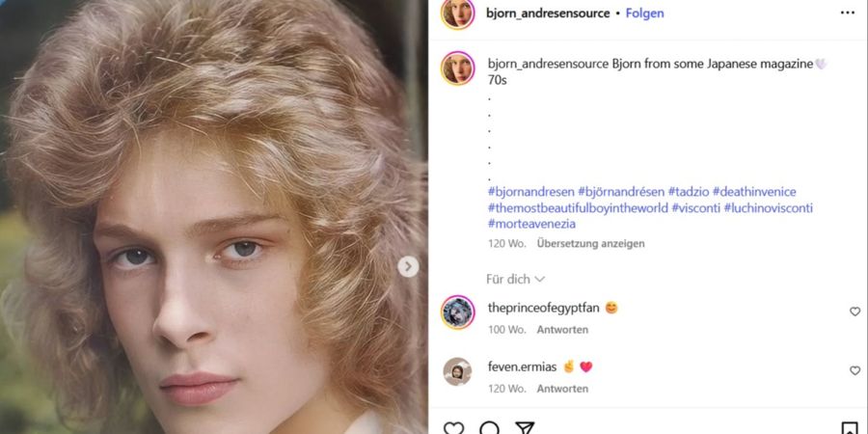The width and height of the screenshot is (868, 434).
Task: Like the post with the heart icon
Action: (x=454, y=428)
